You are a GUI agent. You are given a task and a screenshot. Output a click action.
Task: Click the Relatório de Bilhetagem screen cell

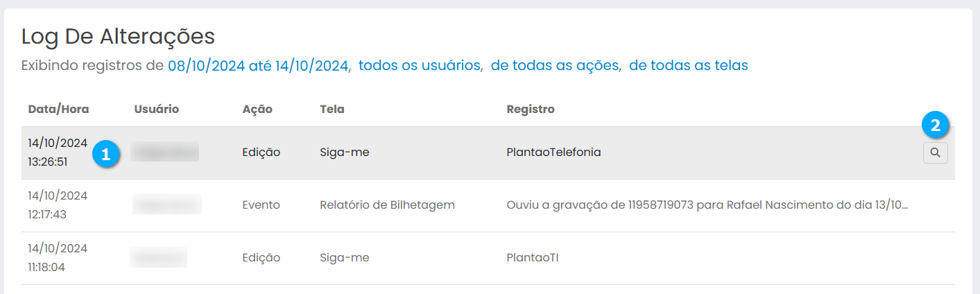[x=387, y=205]
